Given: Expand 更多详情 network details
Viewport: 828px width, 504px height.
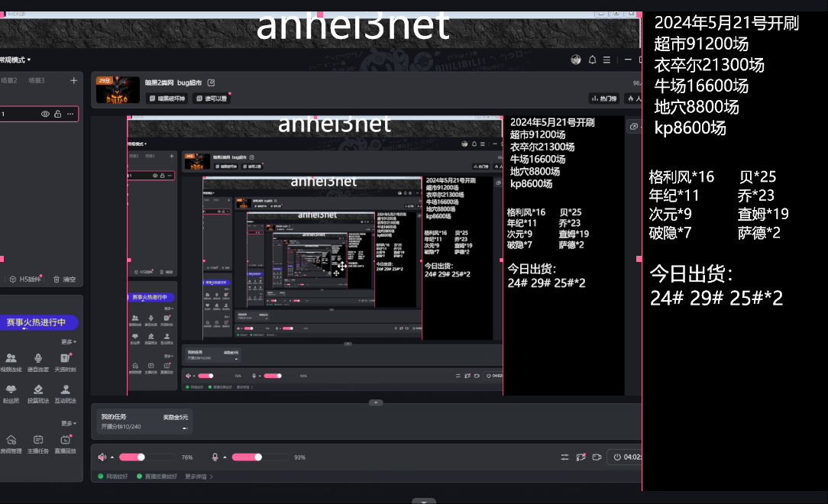Looking at the screenshot, I should pos(199,477).
